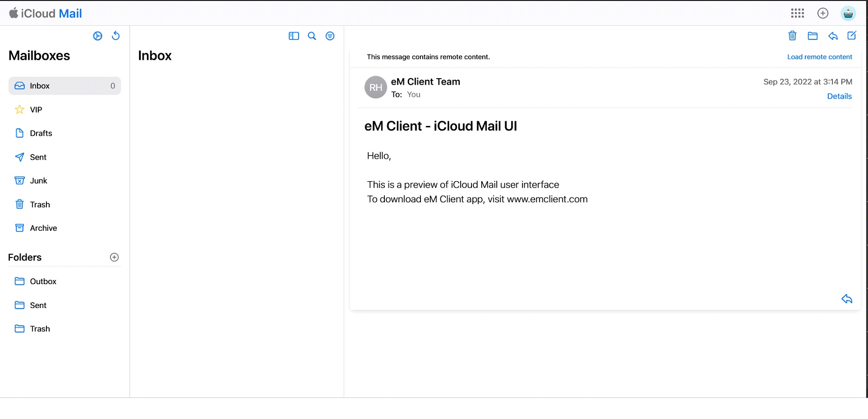Compose a new message icon

[x=852, y=36]
